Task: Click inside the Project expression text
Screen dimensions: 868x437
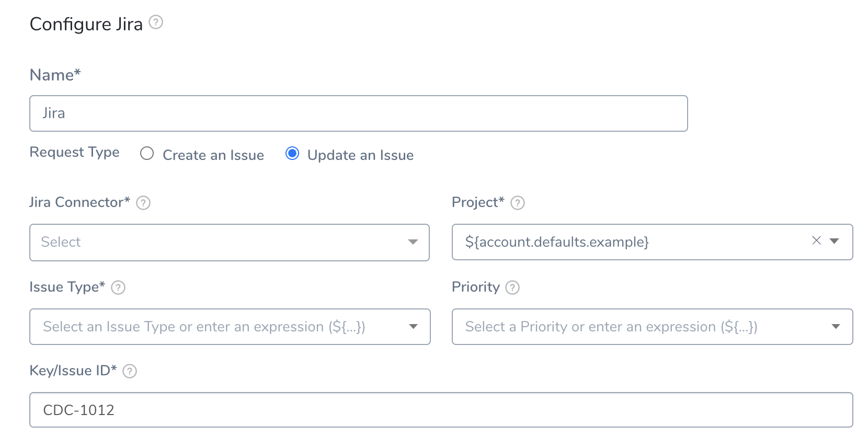Action: tap(557, 242)
